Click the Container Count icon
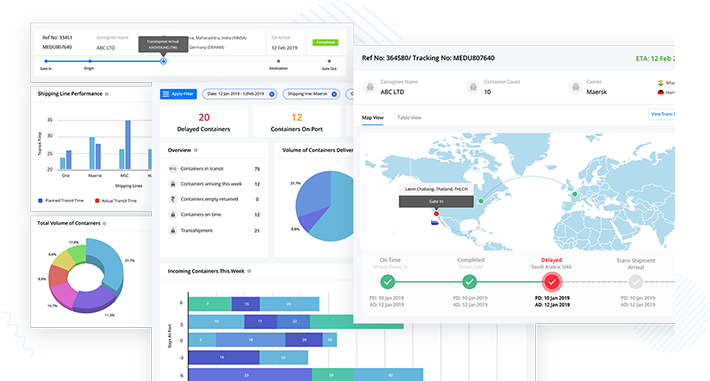This screenshot has width=710, height=381. (x=473, y=87)
